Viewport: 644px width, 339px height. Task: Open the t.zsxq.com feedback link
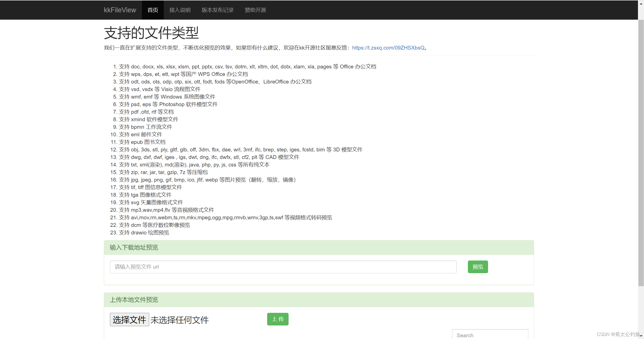click(x=388, y=48)
